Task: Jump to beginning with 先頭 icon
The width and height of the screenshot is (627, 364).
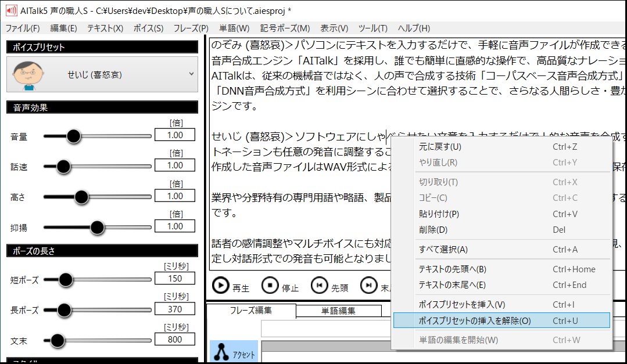Action: click(x=319, y=285)
